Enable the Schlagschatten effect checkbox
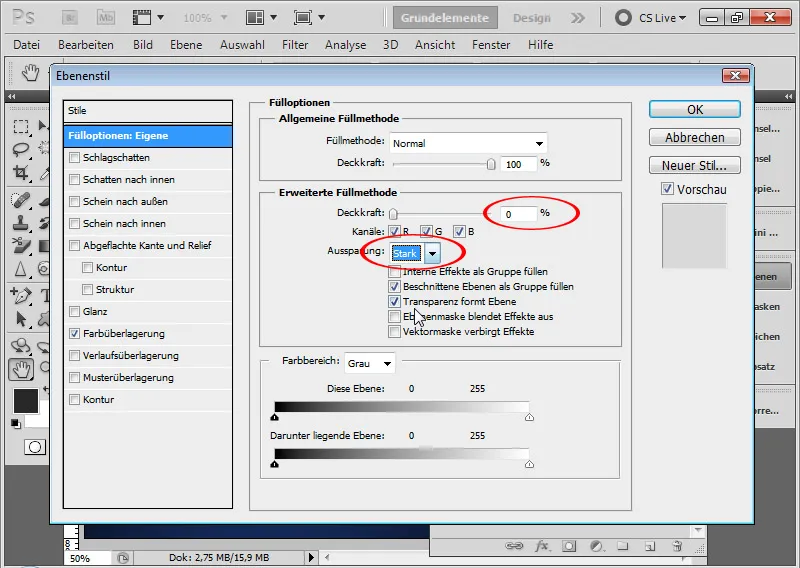This screenshot has height=568, width=800. [x=74, y=158]
